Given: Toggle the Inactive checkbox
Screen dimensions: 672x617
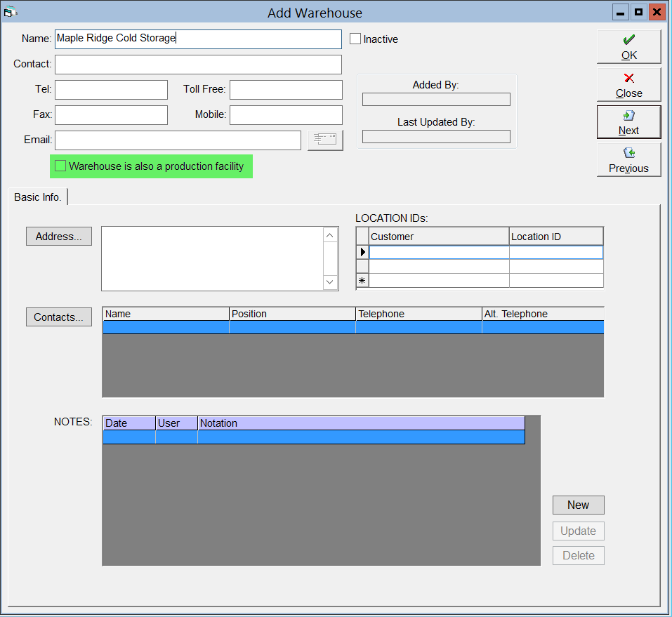Looking at the screenshot, I should tap(355, 39).
